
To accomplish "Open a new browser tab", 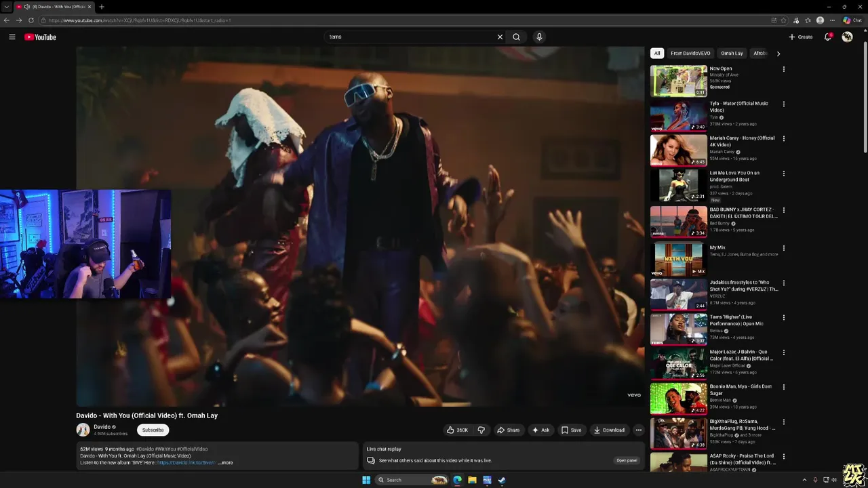I will coord(101,7).
